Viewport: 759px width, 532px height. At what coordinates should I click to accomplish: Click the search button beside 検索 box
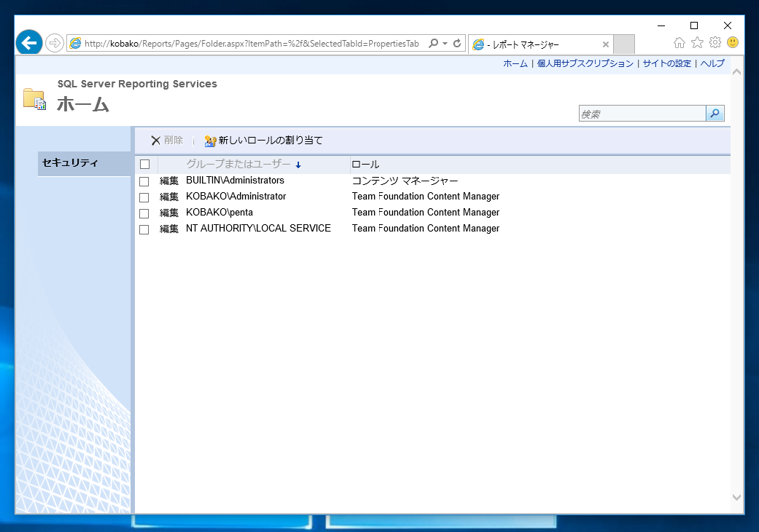715,113
